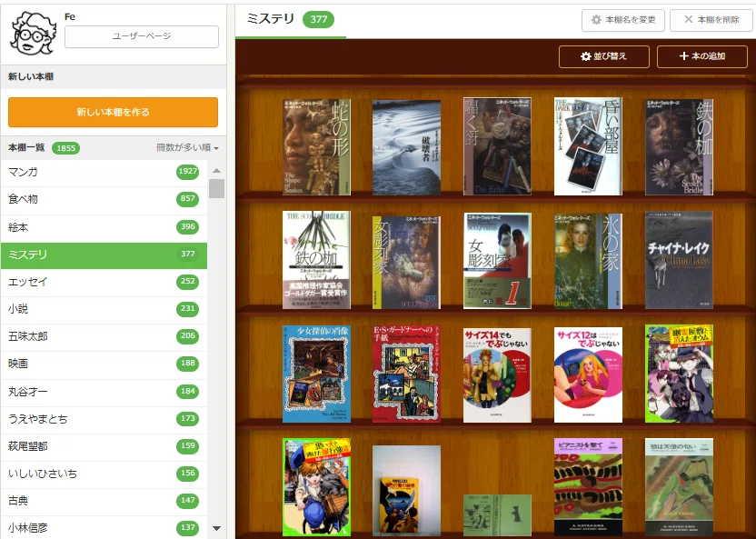This screenshot has width=756, height=539.
Task: Click the ミステリ tab header
Action: click(290, 20)
